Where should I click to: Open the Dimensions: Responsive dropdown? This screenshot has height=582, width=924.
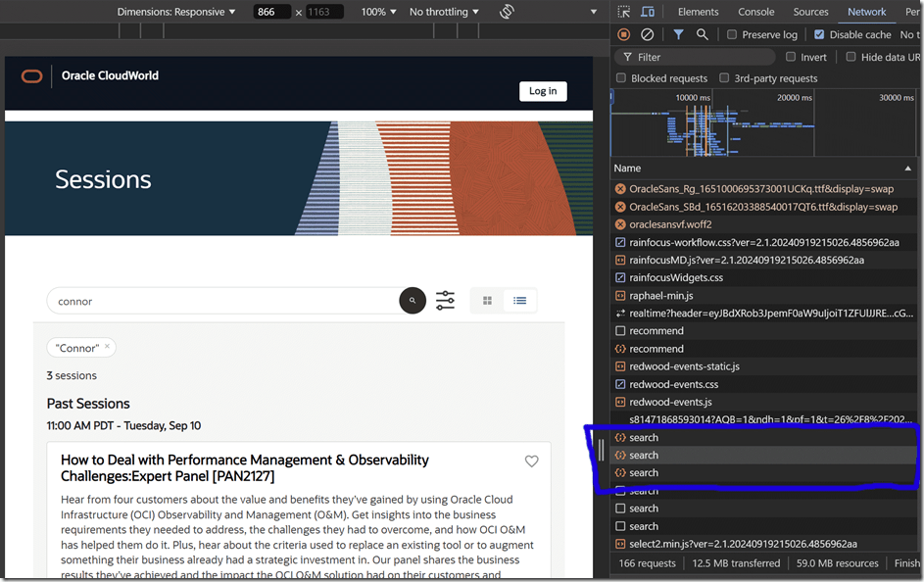click(176, 12)
